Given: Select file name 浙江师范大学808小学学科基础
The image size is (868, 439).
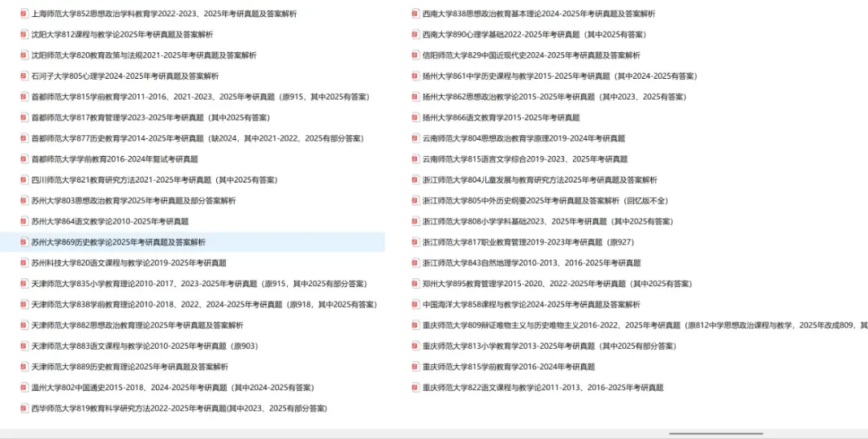Looking at the screenshot, I should 548,221.
